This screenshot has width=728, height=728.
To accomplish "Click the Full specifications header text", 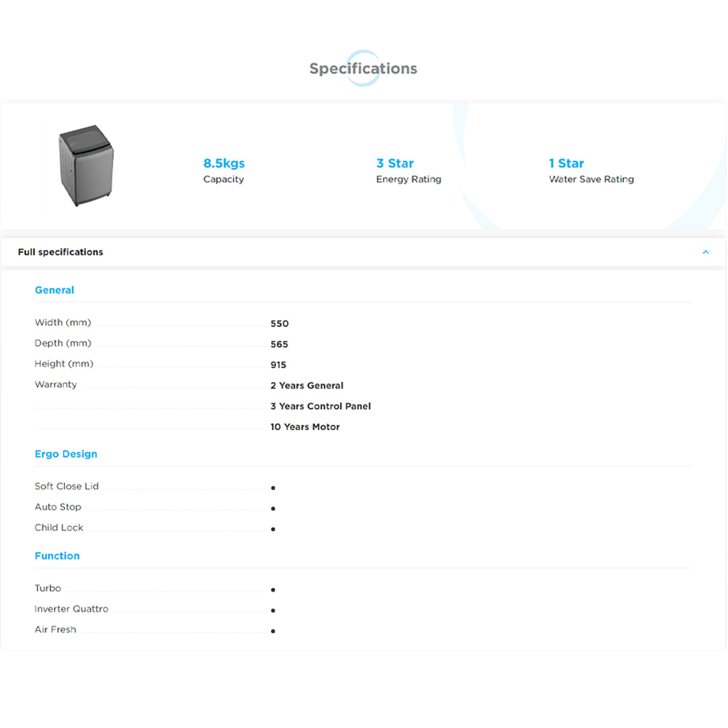I will pos(61,252).
